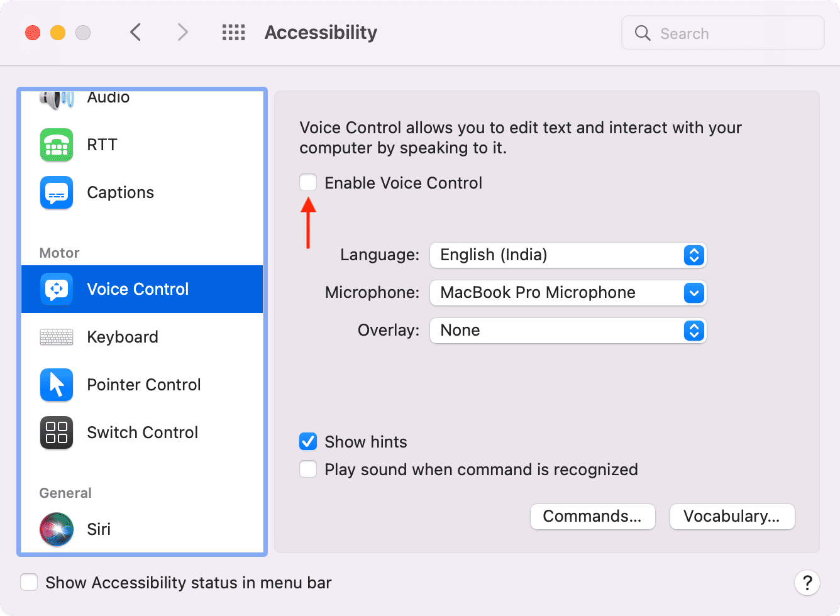Image resolution: width=840 pixels, height=616 pixels.
Task: Click the RTT phone icon in sidebar
Action: [x=57, y=145]
